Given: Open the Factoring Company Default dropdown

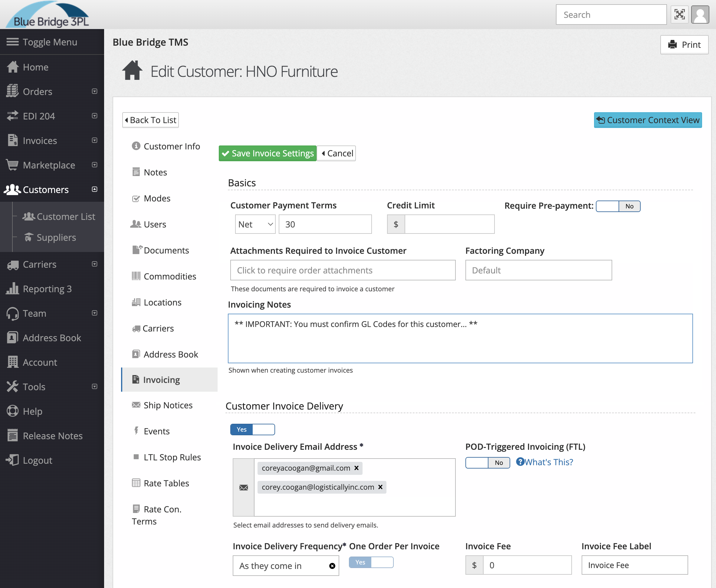Looking at the screenshot, I should click(538, 270).
